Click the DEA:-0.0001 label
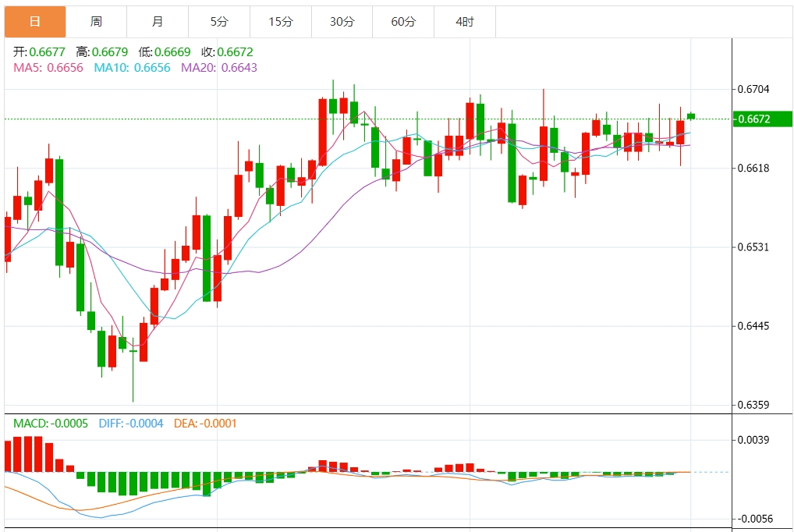Image resolution: width=794 pixels, height=532 pixels. click(x=205, y=424)
